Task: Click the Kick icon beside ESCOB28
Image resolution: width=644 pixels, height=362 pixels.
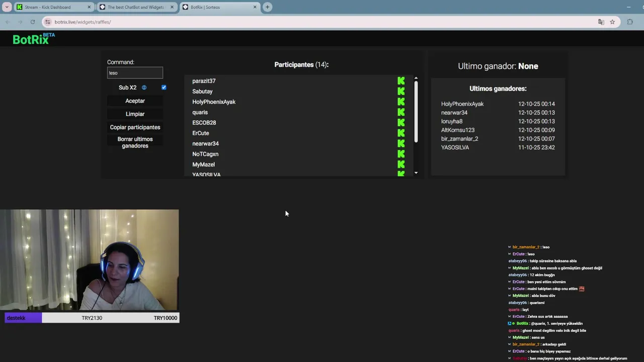Action: pos(401,123)
